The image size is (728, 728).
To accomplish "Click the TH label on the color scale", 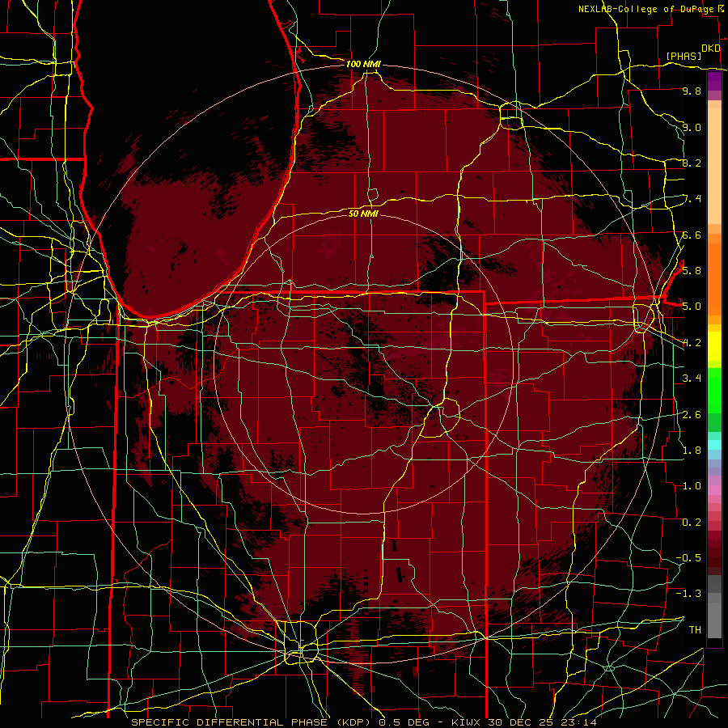I will point(695,629).
